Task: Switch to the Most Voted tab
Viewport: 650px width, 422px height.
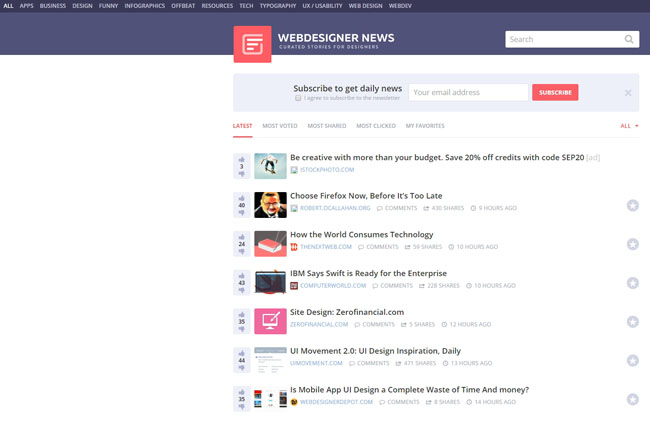Action: (x=280, y=126)
